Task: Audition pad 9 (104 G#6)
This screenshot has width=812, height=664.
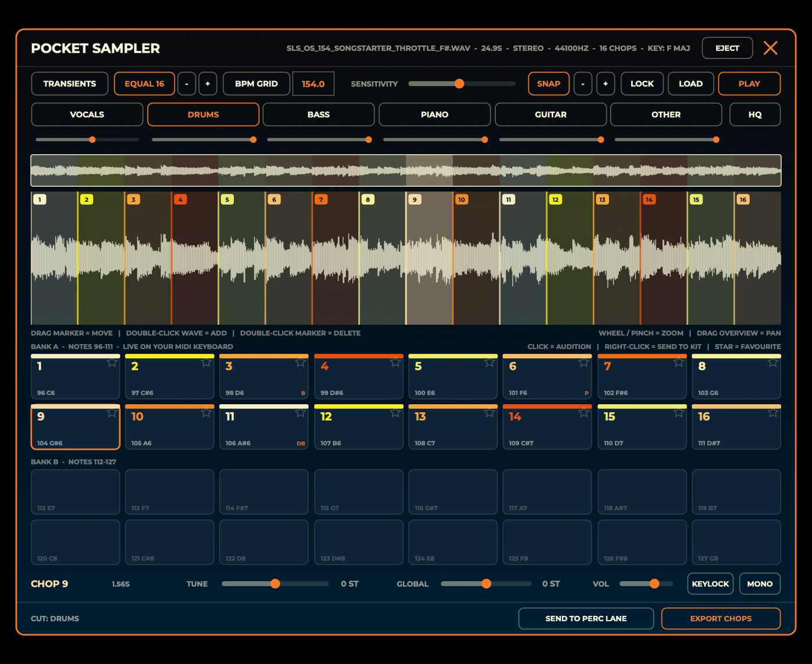Action: (x=75, y=427)
